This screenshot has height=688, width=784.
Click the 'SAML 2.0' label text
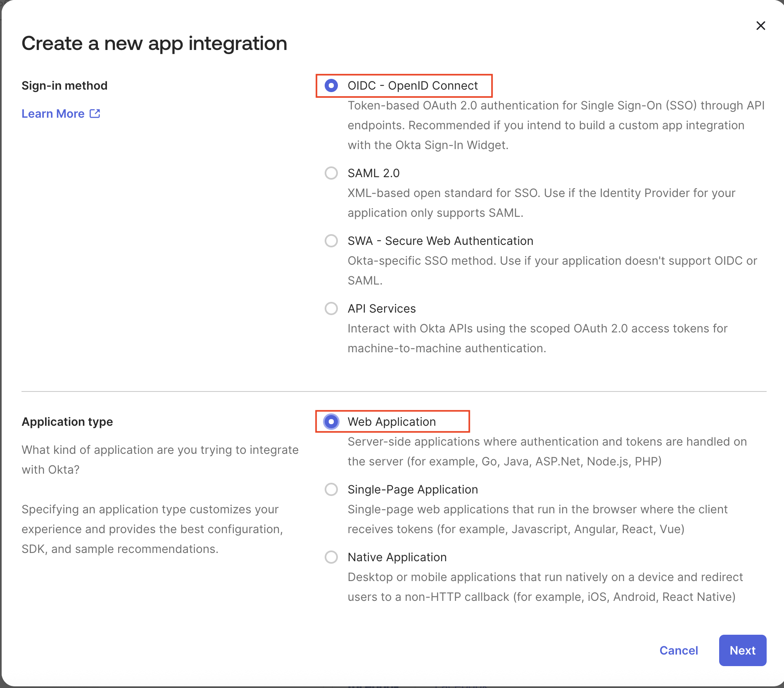373,173
